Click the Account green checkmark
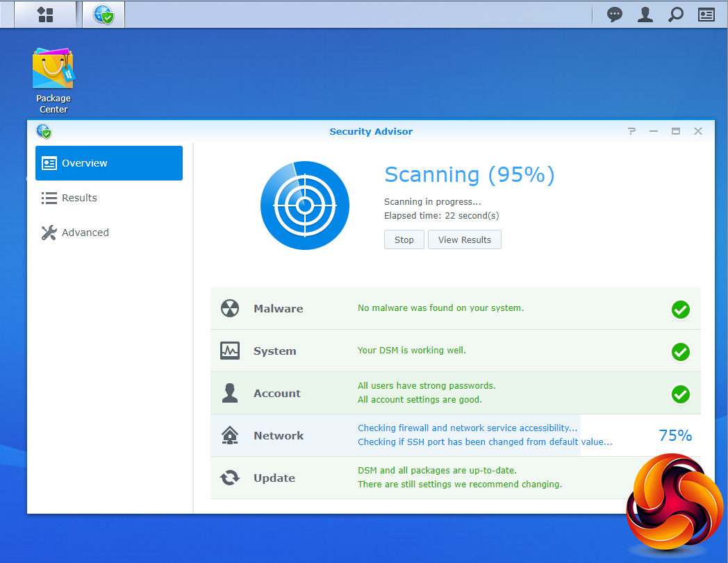The image size is (728, 563). point(680,394)
